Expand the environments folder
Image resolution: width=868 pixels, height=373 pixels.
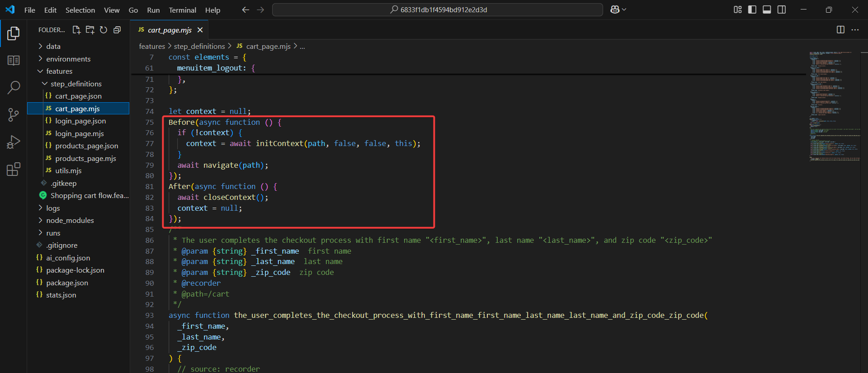68,59
